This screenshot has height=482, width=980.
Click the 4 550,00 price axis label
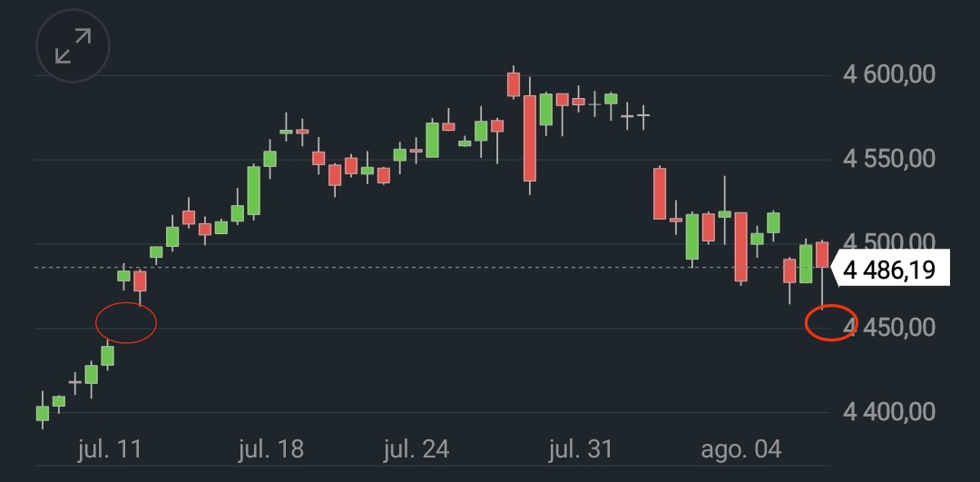[889, 159]
